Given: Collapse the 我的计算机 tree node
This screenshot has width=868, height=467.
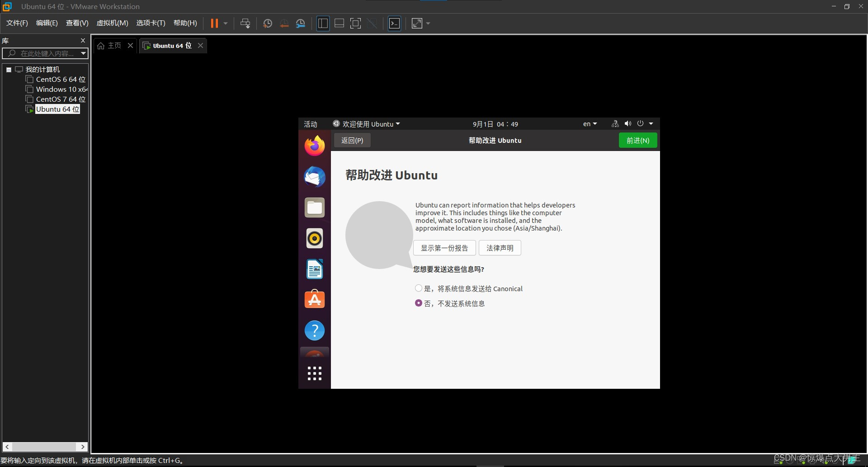Looking at the screenshot, I should (9, 70).
